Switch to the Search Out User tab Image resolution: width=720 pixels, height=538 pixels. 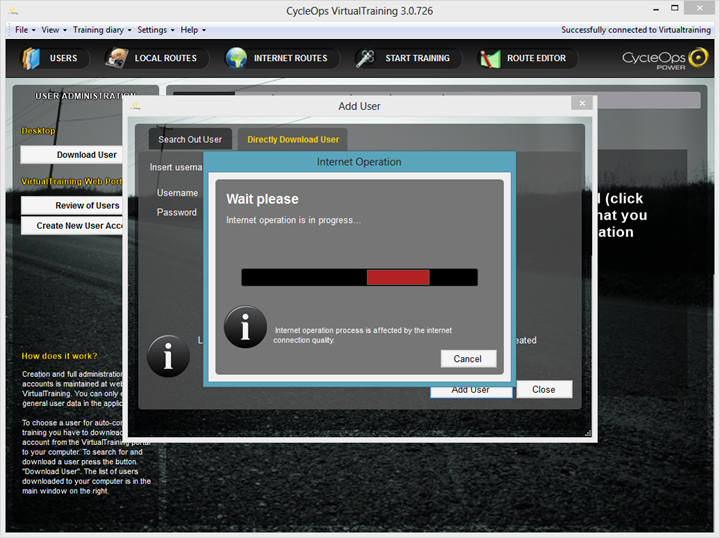pos(190,140)
